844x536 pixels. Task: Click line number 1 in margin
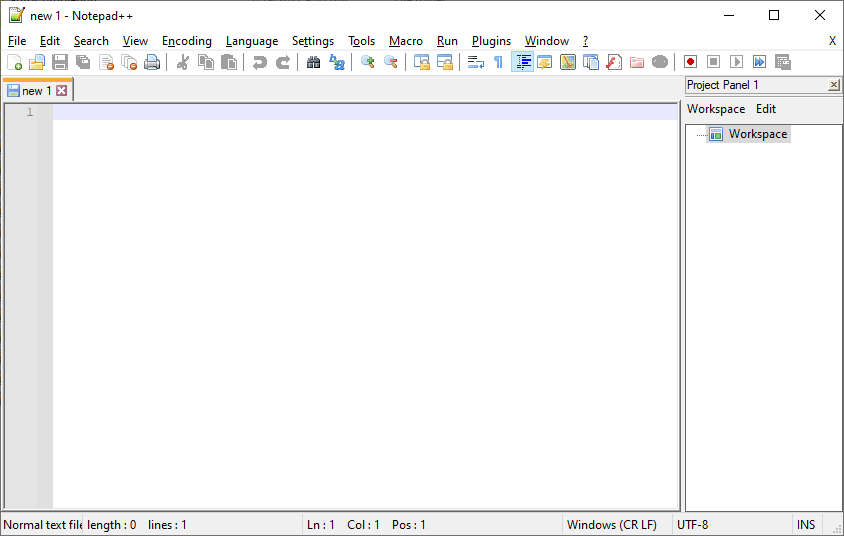[30, 112]
